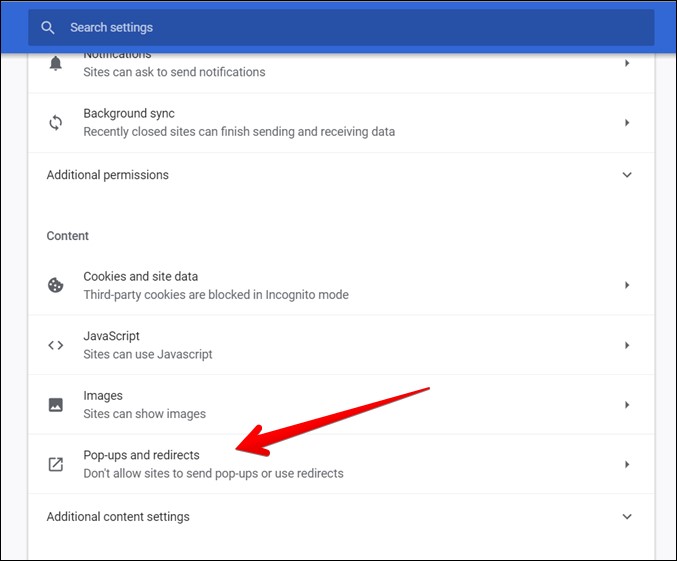This screenshot has height=561, width=677.
Task: Click the Notifications bell icon
Action: tap(55, 63)
